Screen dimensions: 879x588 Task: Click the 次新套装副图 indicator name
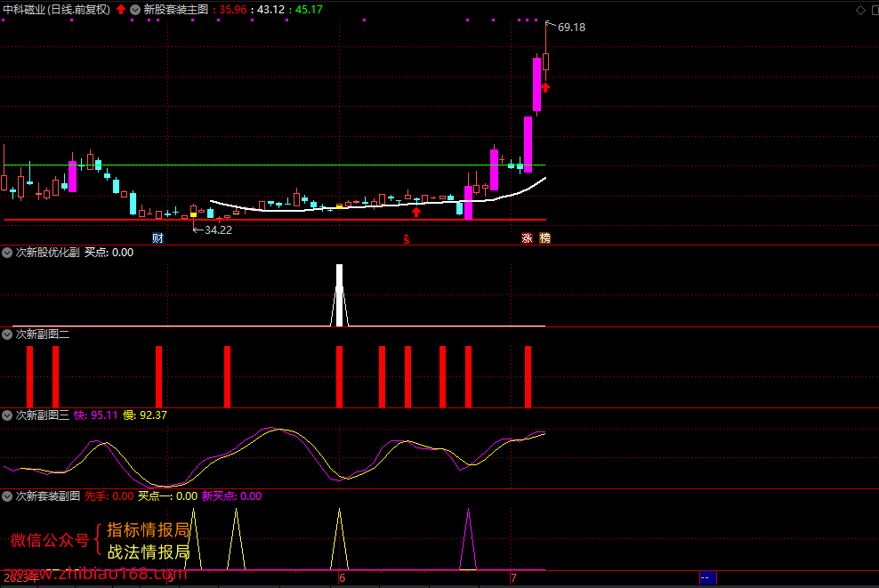click(x=48, y=496)
